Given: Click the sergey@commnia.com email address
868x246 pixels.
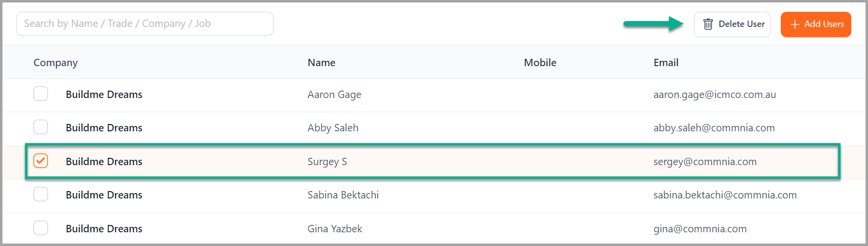Looking at the screenshot, I should point(705,162).
